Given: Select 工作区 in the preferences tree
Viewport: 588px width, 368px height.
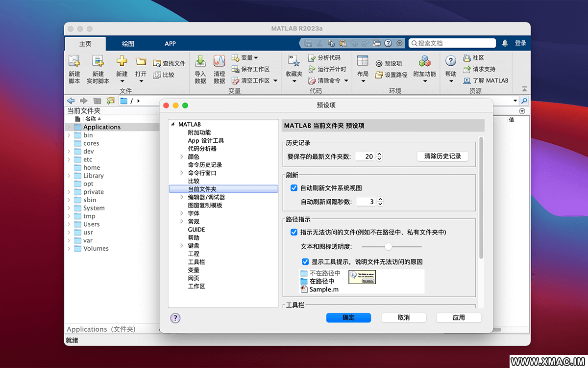Looking at the screenshot, I should 196,286.
